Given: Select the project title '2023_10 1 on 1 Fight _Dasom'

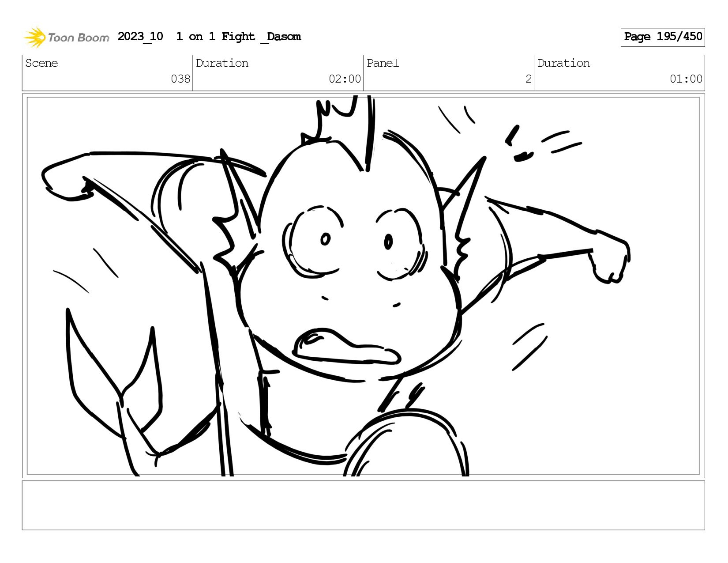Looking at the screenshot, I should point(209,37).
